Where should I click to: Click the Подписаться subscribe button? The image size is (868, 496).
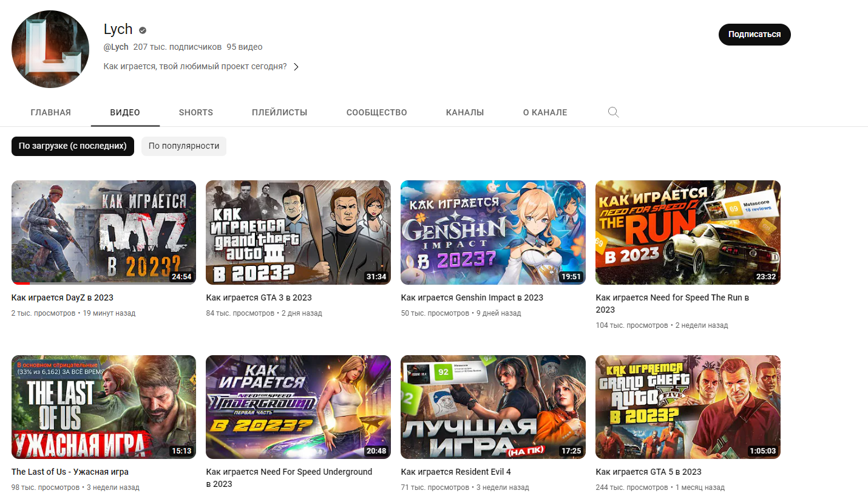[754, 35]
